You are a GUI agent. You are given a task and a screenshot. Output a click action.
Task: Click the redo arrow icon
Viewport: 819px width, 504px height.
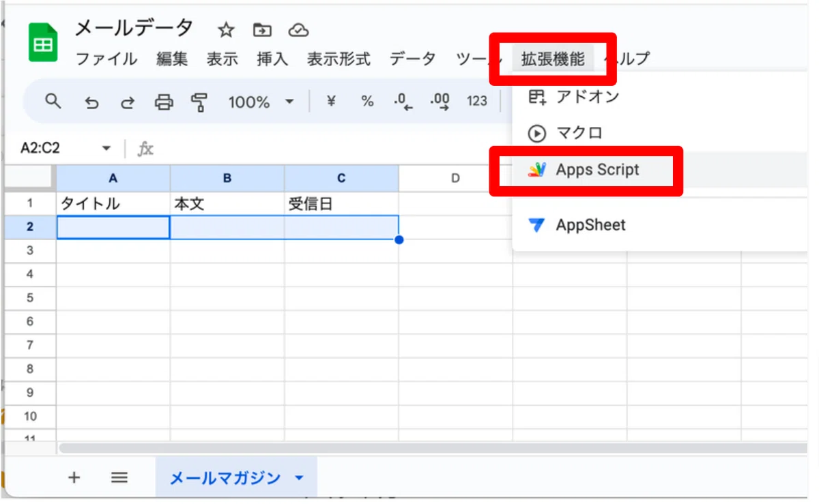point(128,102)
